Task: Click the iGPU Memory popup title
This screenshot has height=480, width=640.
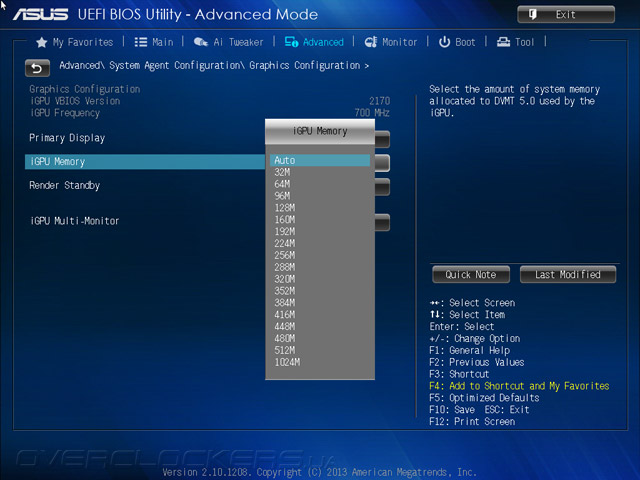Action: tap(320, 131)
